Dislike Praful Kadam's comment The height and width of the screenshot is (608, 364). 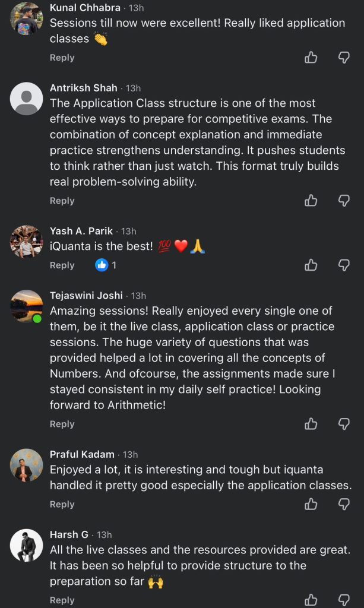(x=344, y=503)
